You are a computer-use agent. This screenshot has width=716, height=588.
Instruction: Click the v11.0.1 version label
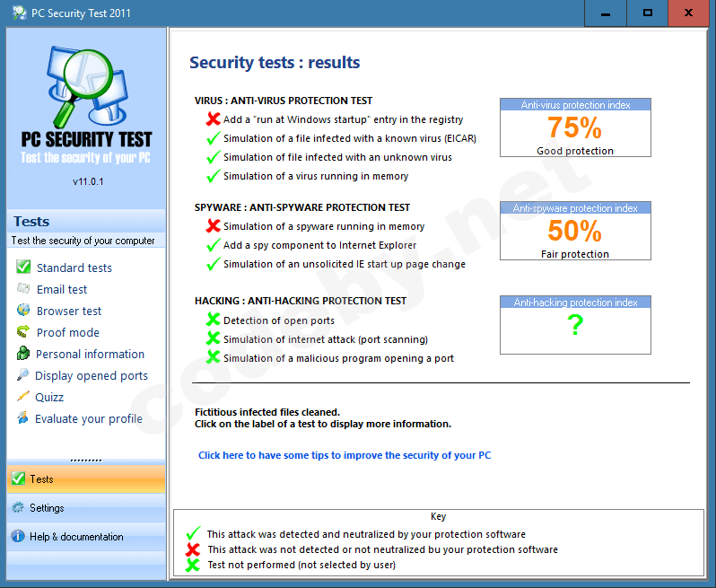88,181
